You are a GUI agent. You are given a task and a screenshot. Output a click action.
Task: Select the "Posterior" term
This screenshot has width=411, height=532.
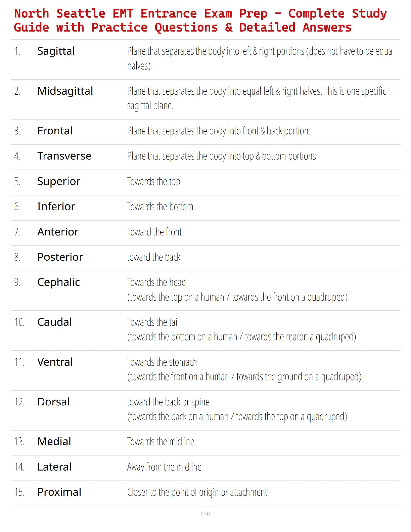(x=60, y=257)
